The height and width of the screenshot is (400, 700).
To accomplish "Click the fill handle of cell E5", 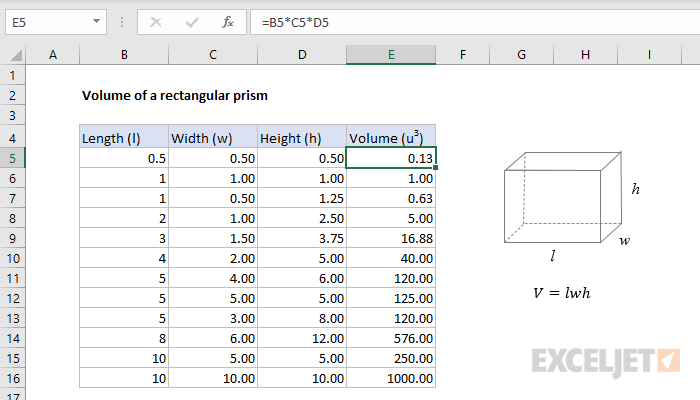I will [435, 167].
